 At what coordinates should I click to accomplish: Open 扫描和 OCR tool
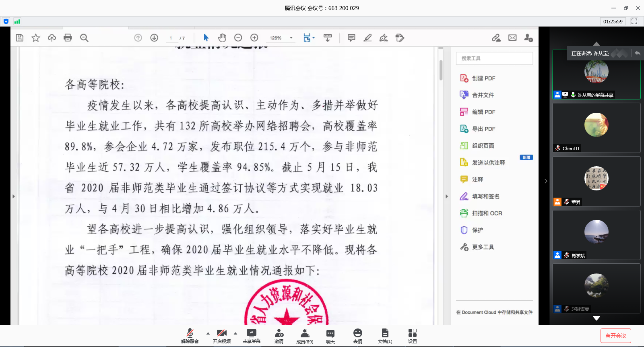[x=487, y=213]
